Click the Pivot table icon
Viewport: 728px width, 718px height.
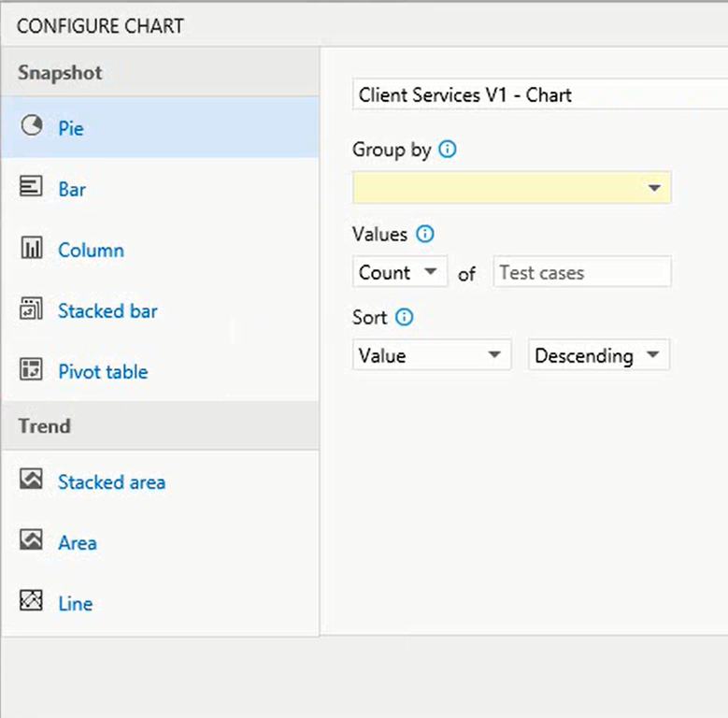pos(31,369)
